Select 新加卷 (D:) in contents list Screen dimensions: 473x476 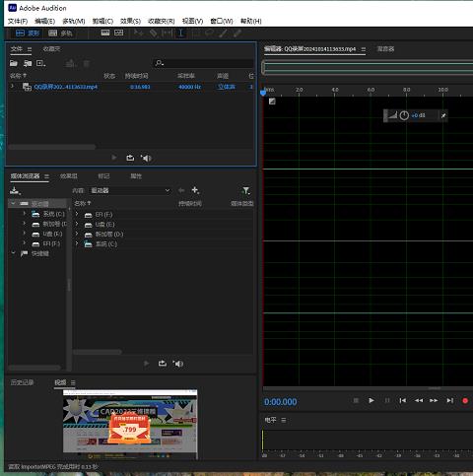point(109,235)
